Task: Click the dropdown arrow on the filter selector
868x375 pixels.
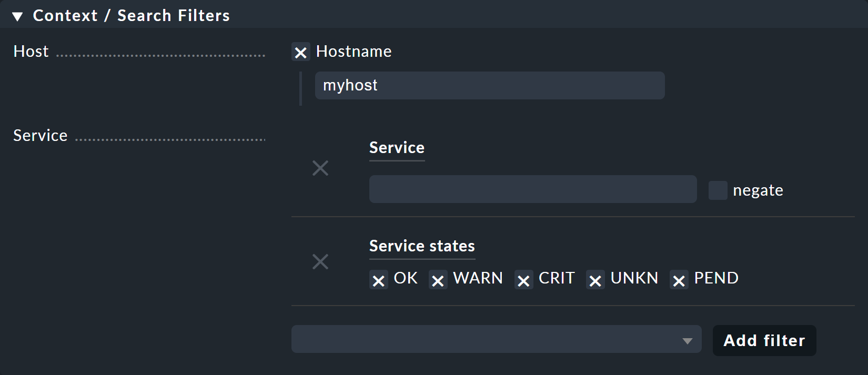Action: 687,339
